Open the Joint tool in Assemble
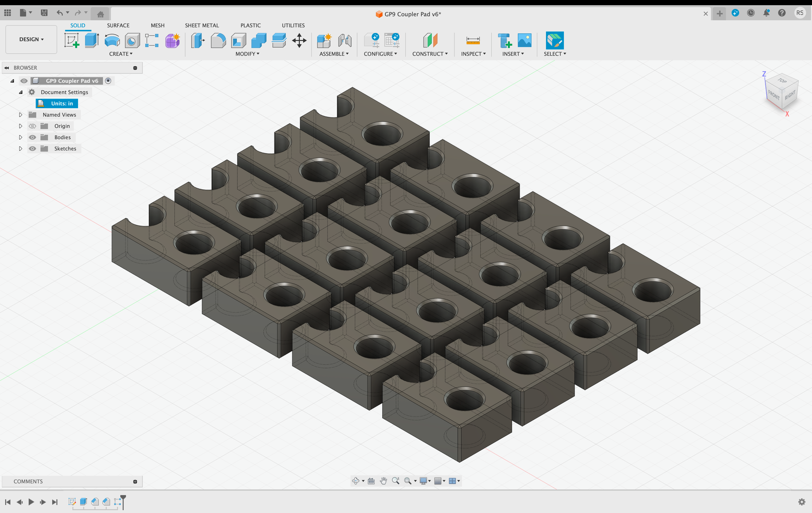Image resolution: width=812 pixels, height=513 pixels. pyautogui.click(x=345, y=41)
